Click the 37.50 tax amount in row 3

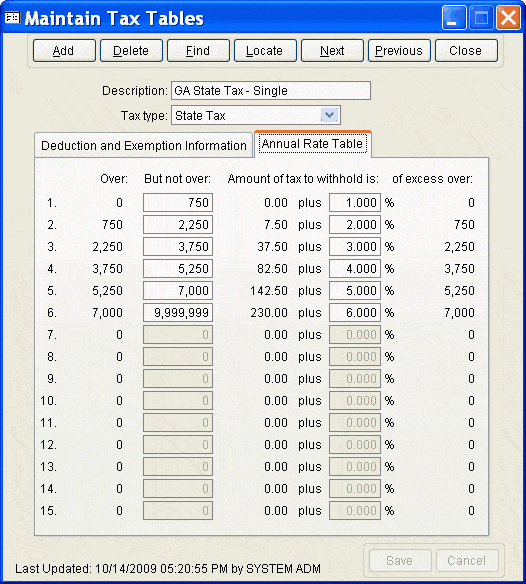pyautogui.click(x=273, y=247)
